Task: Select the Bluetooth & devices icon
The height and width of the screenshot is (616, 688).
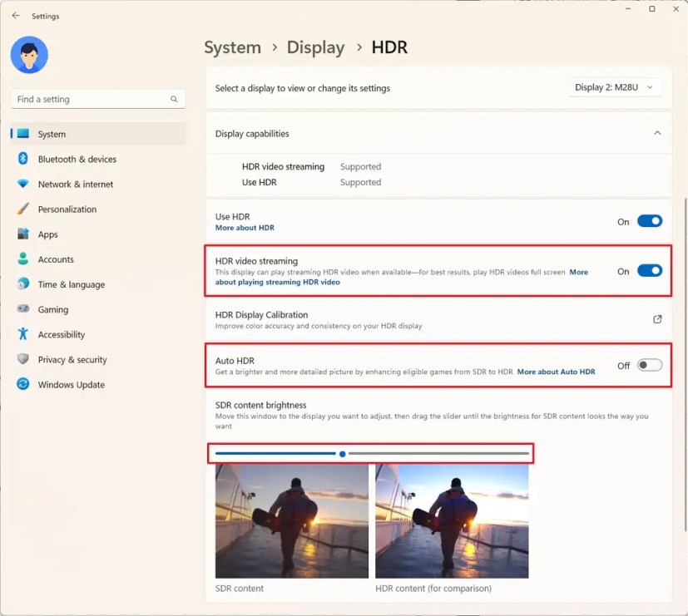Action: tap(22, 159)
